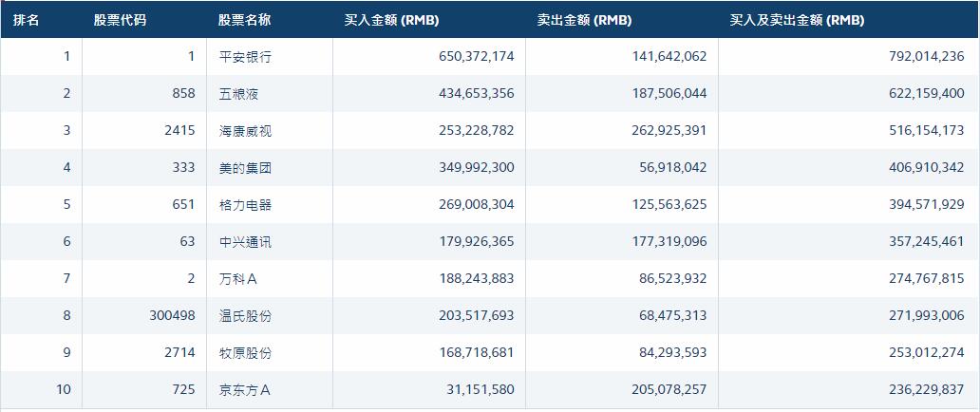980x412 pixels.
Task: Click stock code 725
Action: [183, 389]
